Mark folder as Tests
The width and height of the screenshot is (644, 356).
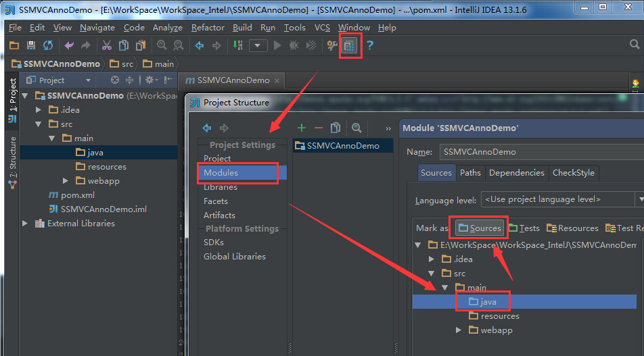[524, 228]
